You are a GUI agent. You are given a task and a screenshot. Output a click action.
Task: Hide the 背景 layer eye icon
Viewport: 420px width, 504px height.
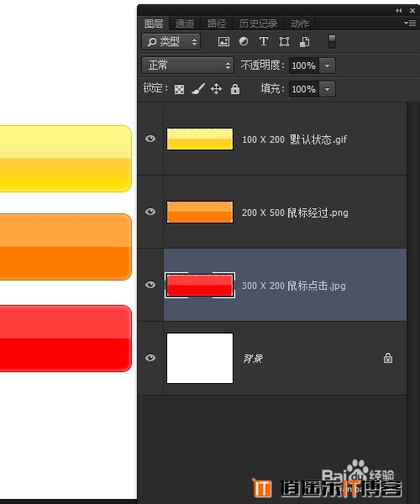point(150,358)
